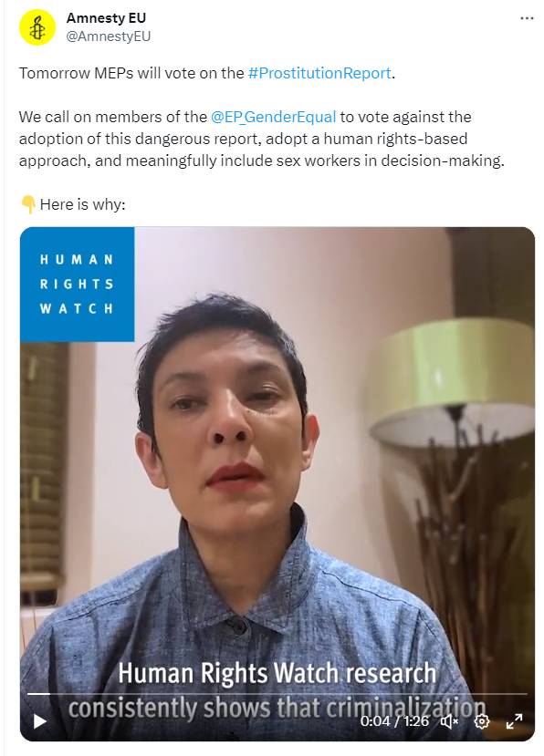Viewport: 544px width, 756px height.
Task: Expand the video to fullscreen
Action: point(514,721)
